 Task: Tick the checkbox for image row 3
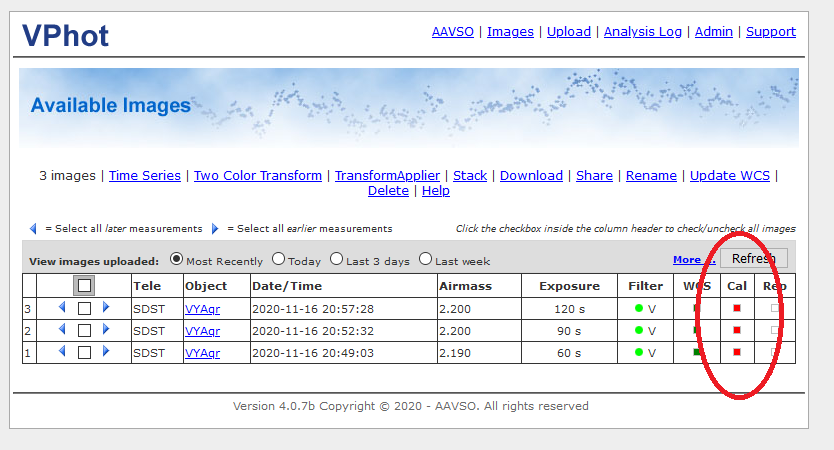pyautogui.click(x=84, y=309)
